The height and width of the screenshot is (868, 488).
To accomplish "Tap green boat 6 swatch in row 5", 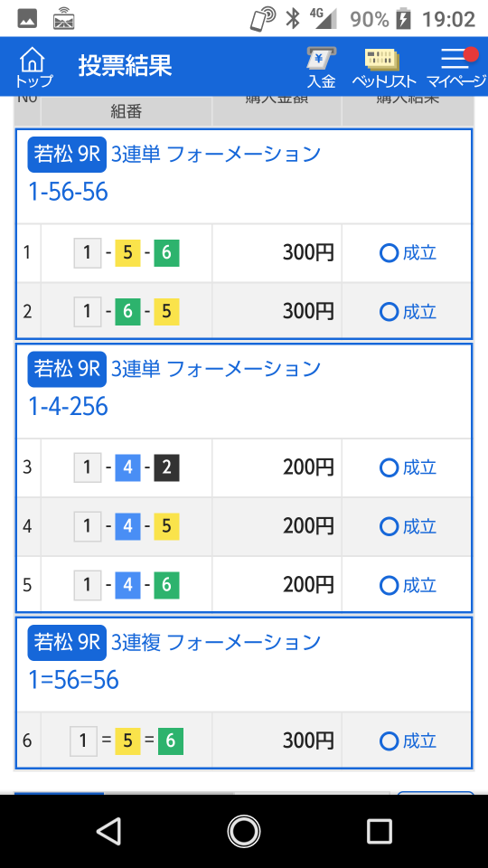I will coord(166,585).
